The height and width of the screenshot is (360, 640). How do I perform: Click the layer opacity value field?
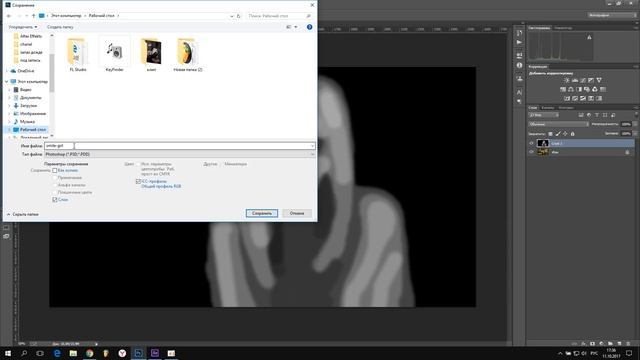[627, 124]
